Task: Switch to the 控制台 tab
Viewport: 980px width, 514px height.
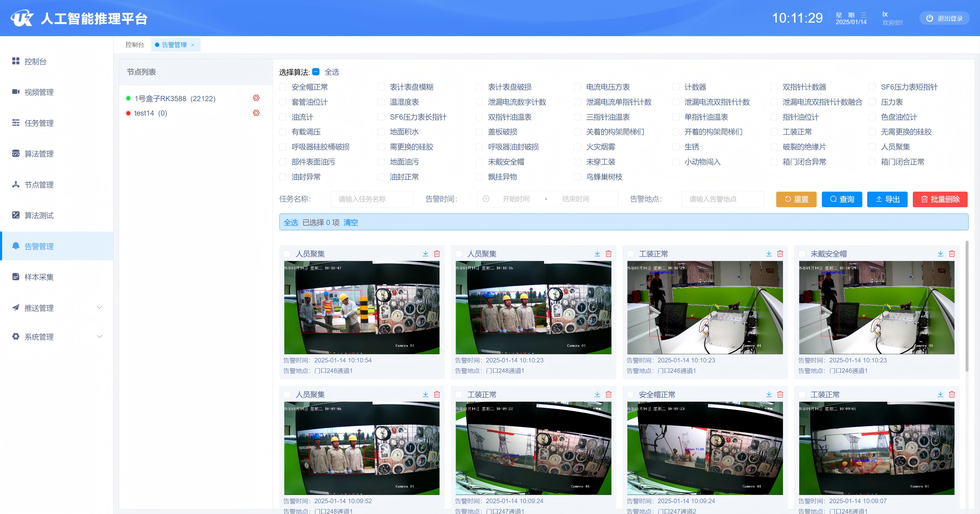Action: [135, 45]
